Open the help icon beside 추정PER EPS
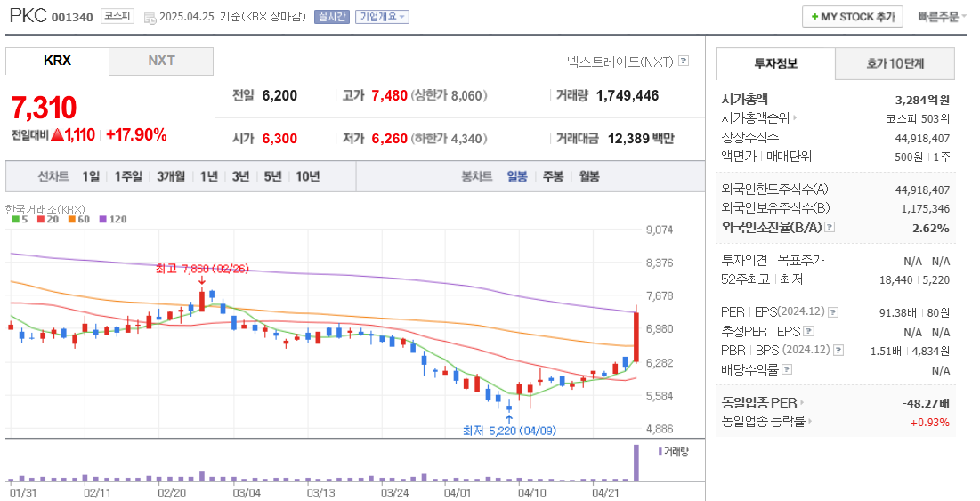The image size is (980, 501). [x=809, y=332]
